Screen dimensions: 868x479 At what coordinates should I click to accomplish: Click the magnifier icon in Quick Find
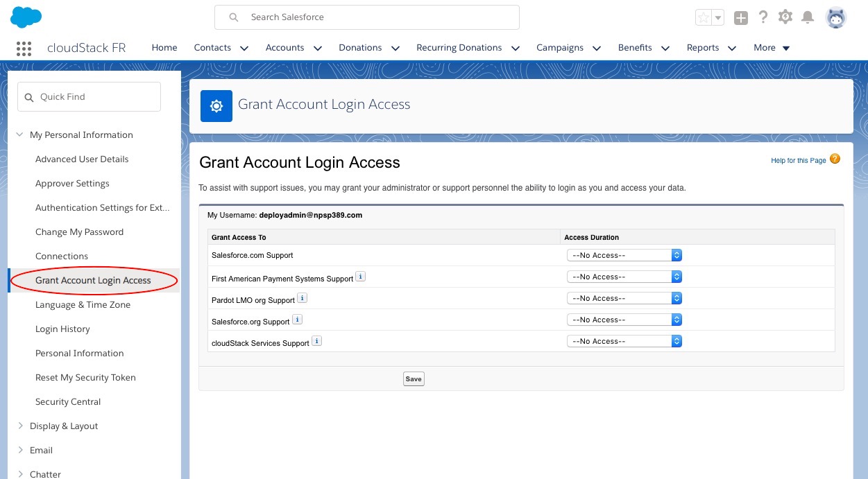[29, 98]
